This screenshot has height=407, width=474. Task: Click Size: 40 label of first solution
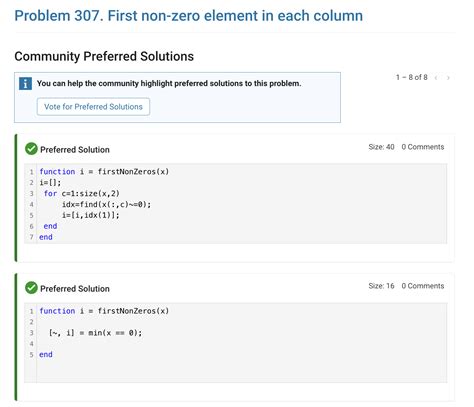click(381, 147)
